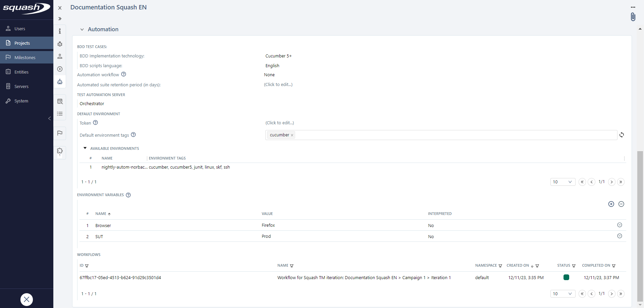Image resolution: width=644 pixels, height=308 pixels.
Task: Remove the Browser environment variable row
Action: coord(620,225)
